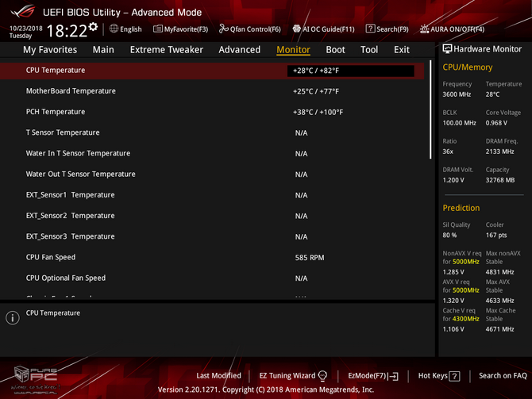Select the EXT_Sensor2 Temperature row
This screenshot has height=399, width=532.
pyautogui.click(x=212, y=216)
